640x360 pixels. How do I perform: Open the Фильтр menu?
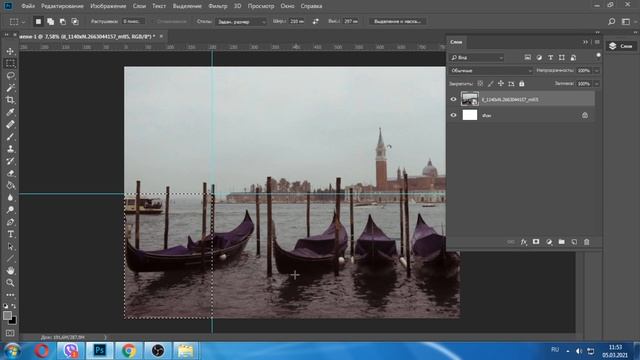pyautogui.click(x=218, y=6)
